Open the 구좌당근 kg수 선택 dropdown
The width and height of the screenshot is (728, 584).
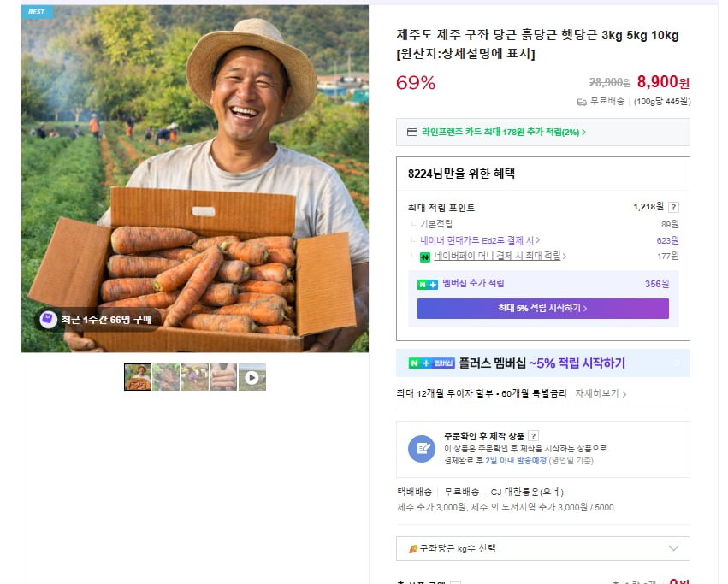(x=542, y=548)
